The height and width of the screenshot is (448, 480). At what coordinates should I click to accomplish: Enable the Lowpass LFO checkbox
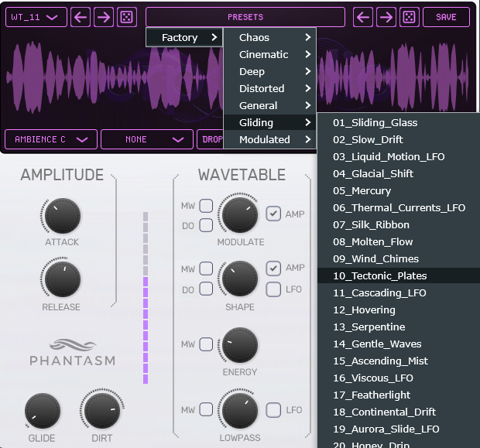[x=273, y=410]
